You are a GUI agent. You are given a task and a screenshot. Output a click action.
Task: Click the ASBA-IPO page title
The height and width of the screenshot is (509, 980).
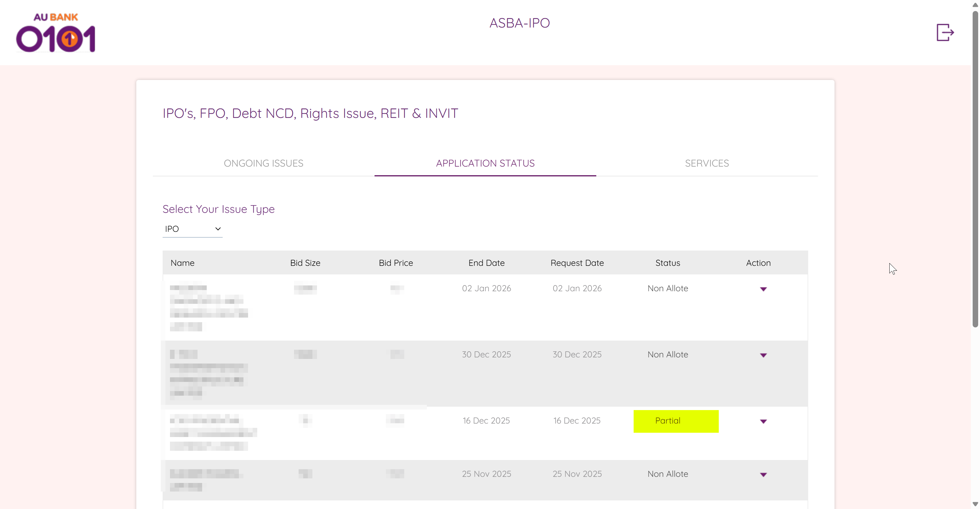[519, 23]
